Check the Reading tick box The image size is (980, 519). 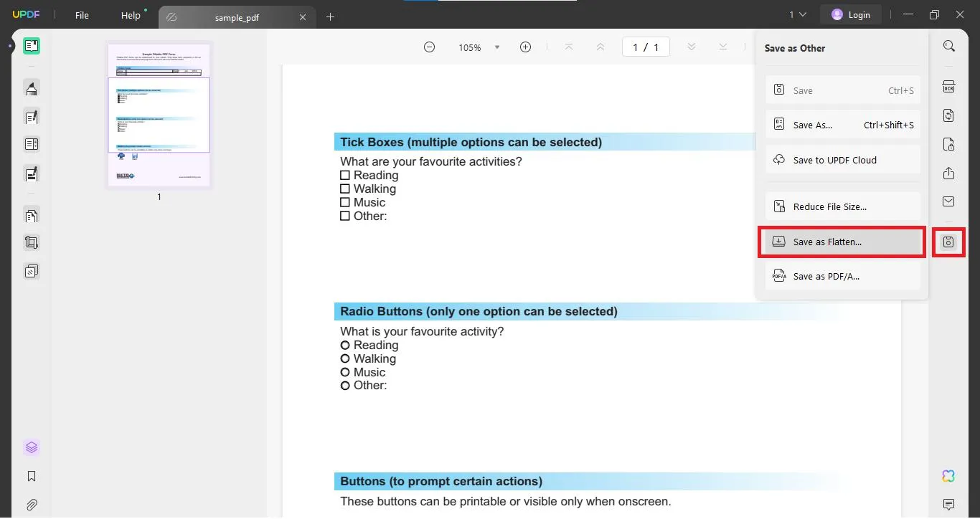345,175
